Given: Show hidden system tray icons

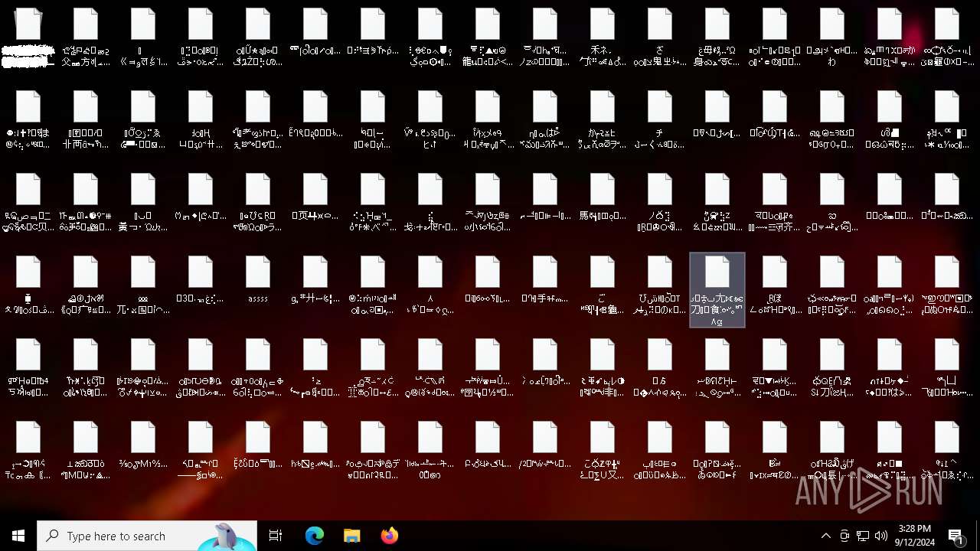Looking at the screenshot, I should [825, 536].
